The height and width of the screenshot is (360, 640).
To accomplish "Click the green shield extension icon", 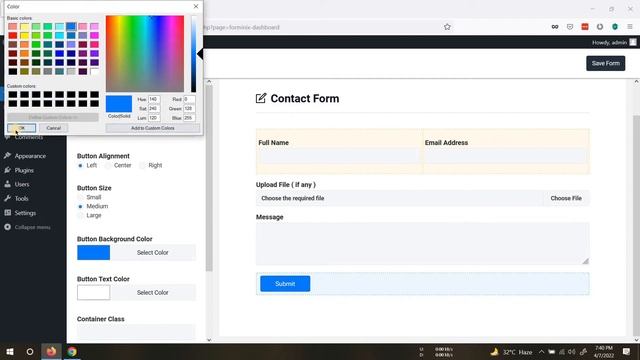I will tap(615, 27).
